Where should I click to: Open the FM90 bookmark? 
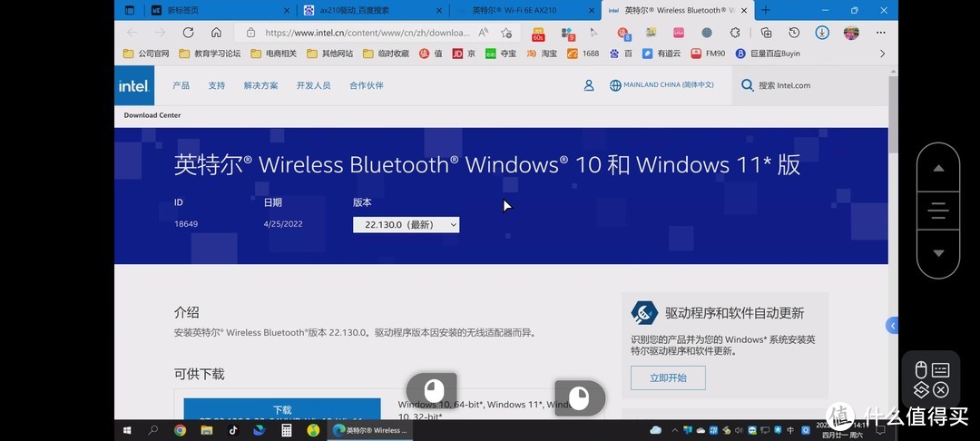(708, 54)
